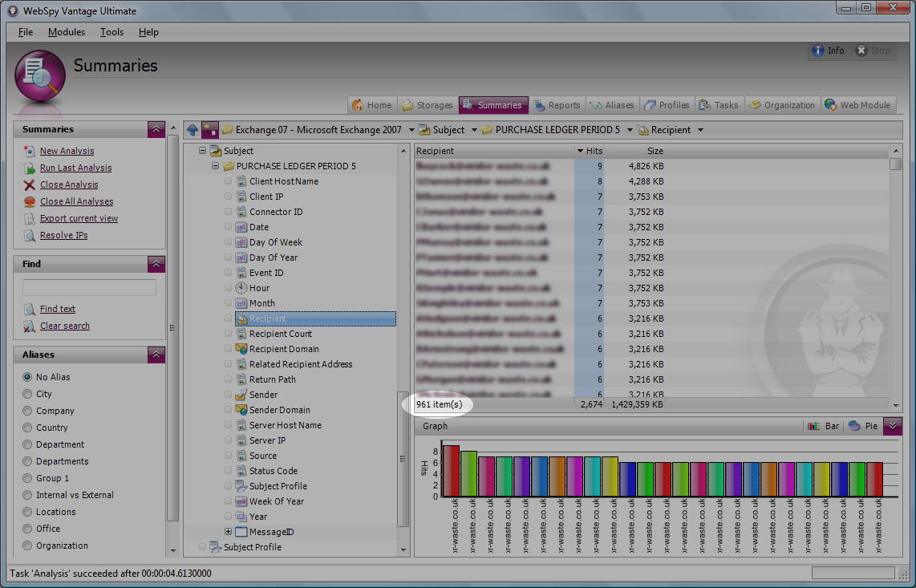Click the Date calendar icon in tree
Screen dimensions: 916x588
pos(241,227)
